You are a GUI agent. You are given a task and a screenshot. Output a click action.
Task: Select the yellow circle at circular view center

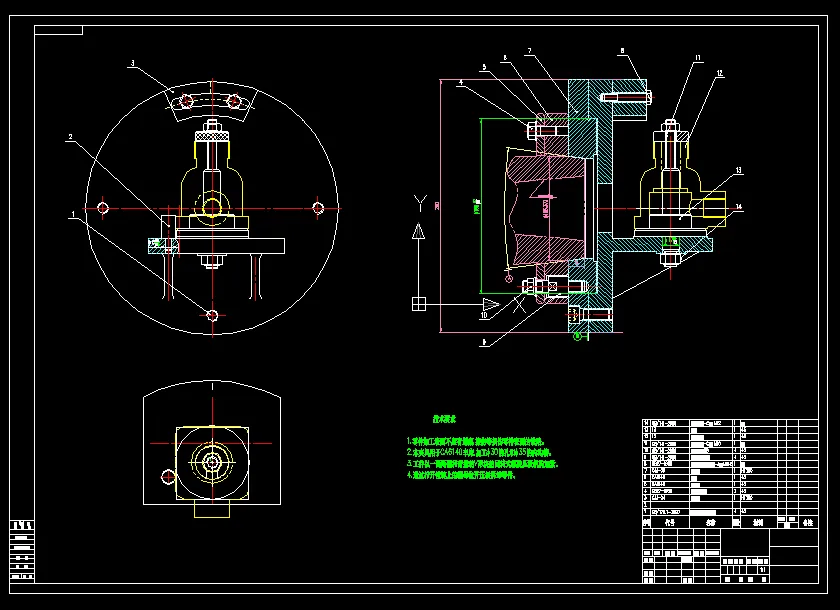click(212, 208)
